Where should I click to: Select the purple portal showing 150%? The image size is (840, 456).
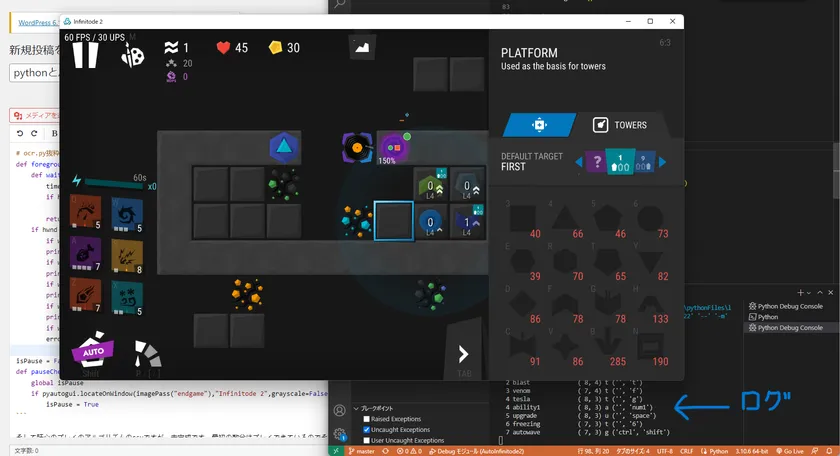click(x=394, y=148)
